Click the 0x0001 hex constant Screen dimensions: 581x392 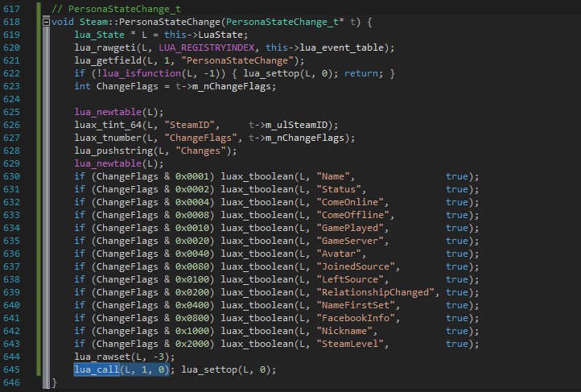[192, 176]
